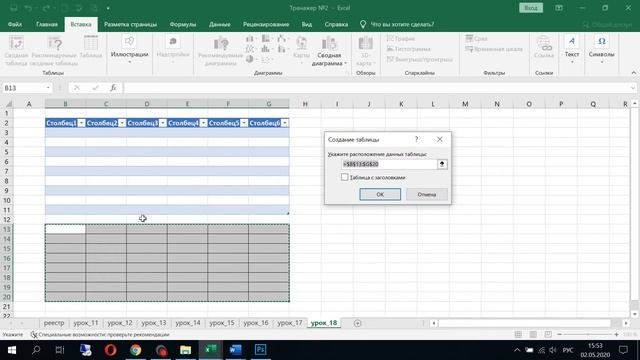This screenshot has width=640, height=360.
Task: Open the Столбец5 filter dropdown
Action: click(x=244, y=123)
